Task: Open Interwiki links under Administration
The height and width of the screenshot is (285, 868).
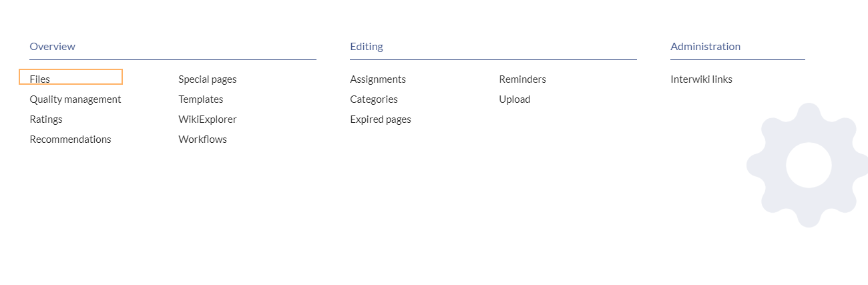Action: pyautogui.click(x=702, y=79)
